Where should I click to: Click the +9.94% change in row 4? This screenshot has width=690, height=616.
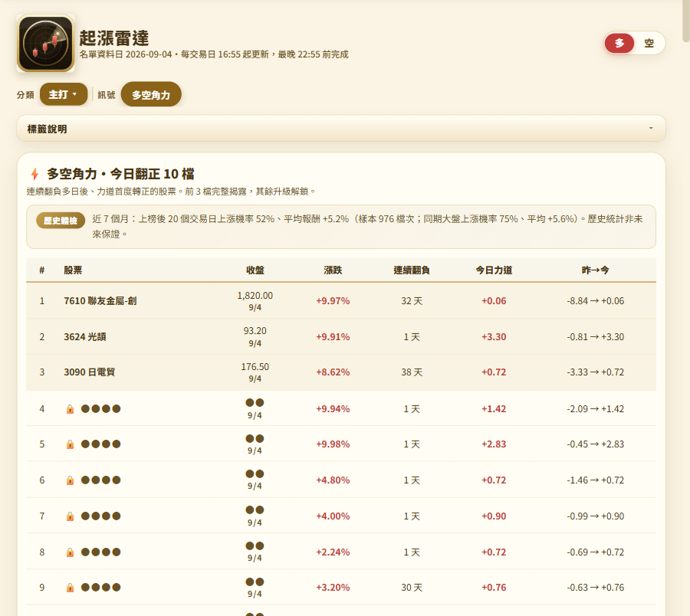333,409
